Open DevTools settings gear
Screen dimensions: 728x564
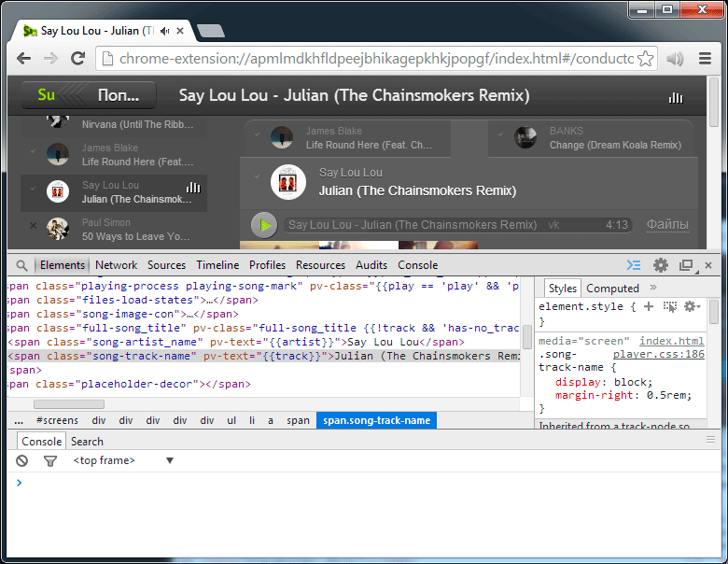point(660,265)
